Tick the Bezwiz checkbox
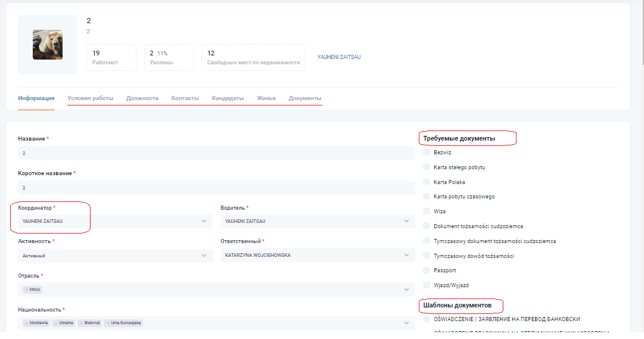644x339 pixels. click(x=427, y=153)
